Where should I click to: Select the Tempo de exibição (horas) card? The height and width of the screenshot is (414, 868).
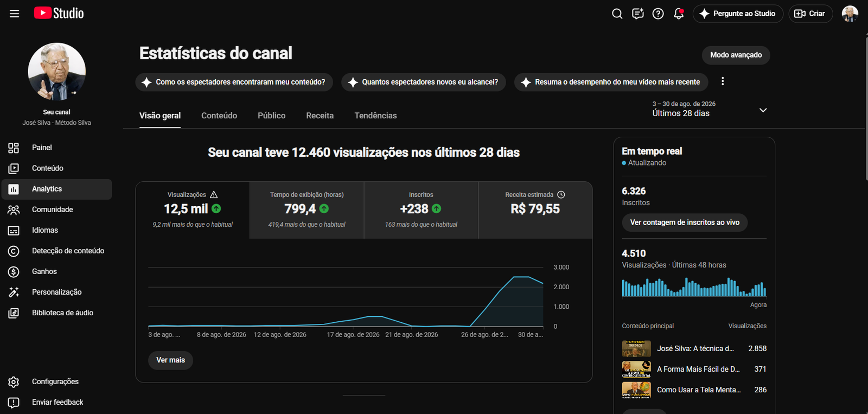click(x=307, y=210)
